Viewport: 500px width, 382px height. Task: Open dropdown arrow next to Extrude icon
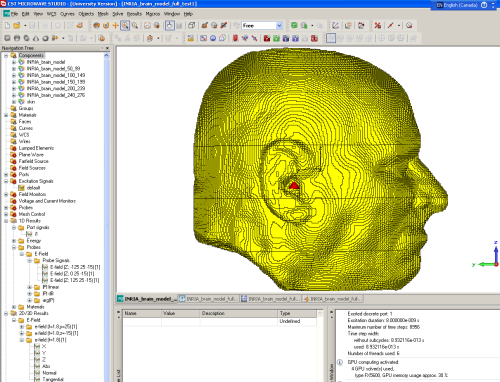point(63,38)
